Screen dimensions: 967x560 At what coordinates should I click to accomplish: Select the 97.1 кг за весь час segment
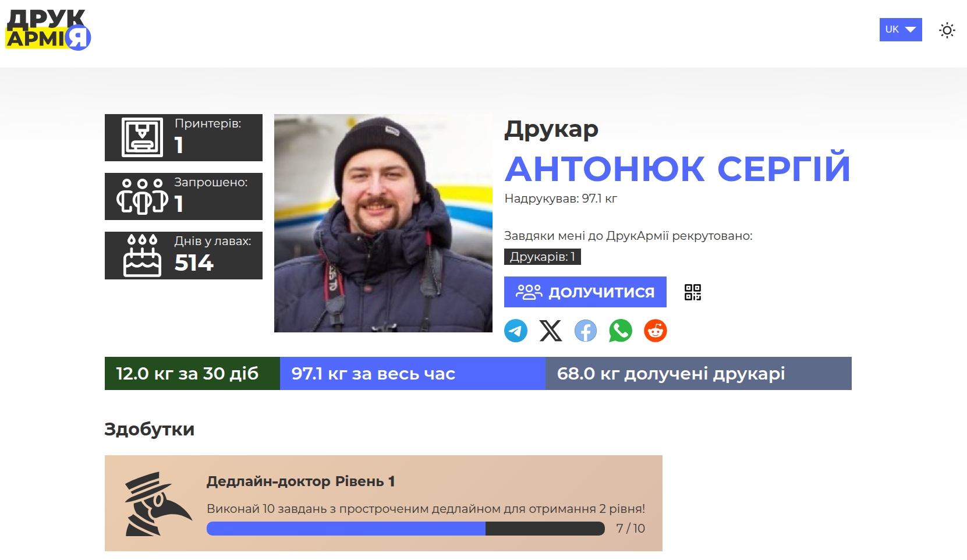tap(413, 373)
